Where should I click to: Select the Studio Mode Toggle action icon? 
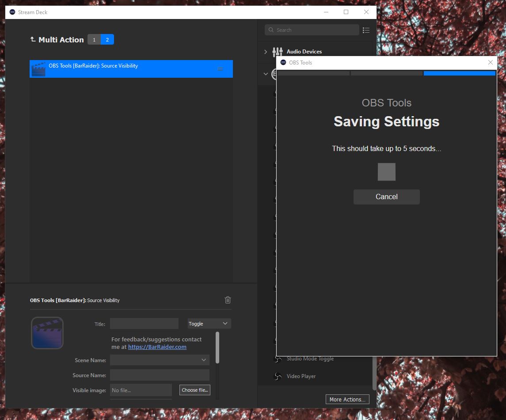[277, 359]
